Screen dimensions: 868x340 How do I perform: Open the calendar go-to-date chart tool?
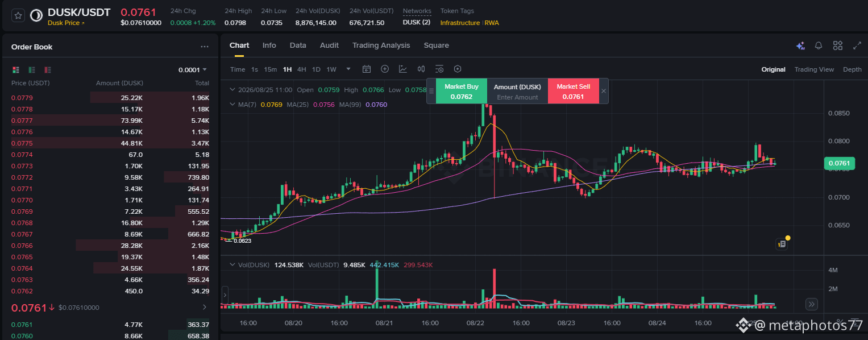(x=367, y=69)
